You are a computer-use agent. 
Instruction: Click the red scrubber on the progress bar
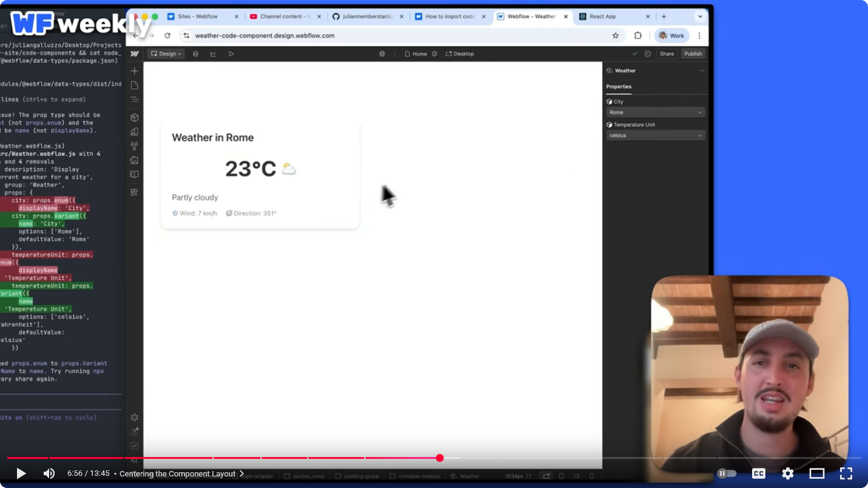pyautogui.click(x=439, y=458)
